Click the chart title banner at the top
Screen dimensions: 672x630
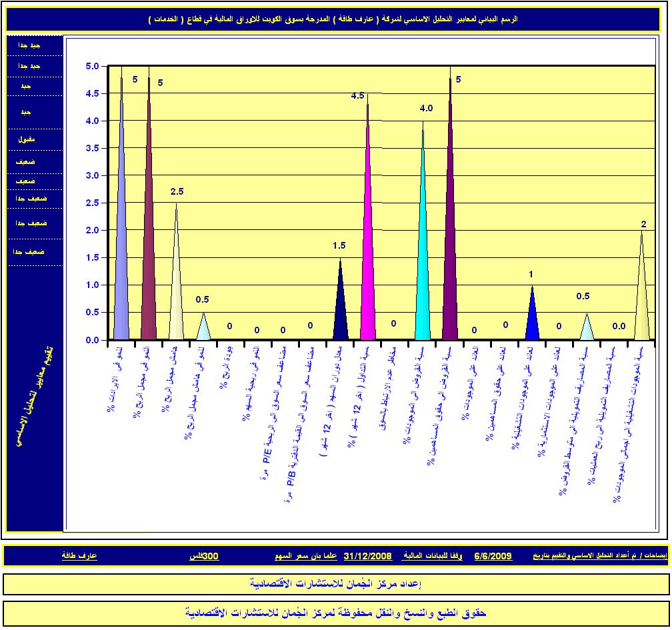point(333,19)
